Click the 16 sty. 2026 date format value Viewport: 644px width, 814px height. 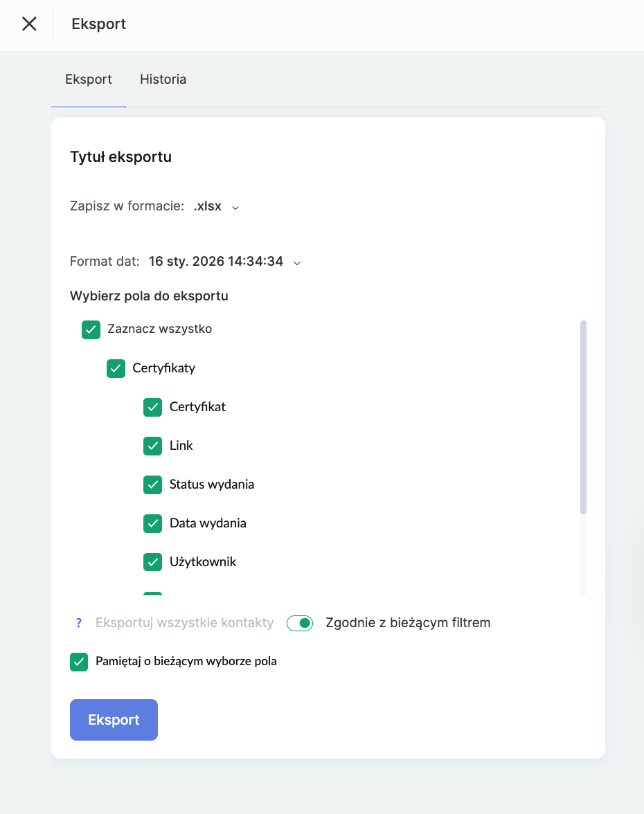215,262
